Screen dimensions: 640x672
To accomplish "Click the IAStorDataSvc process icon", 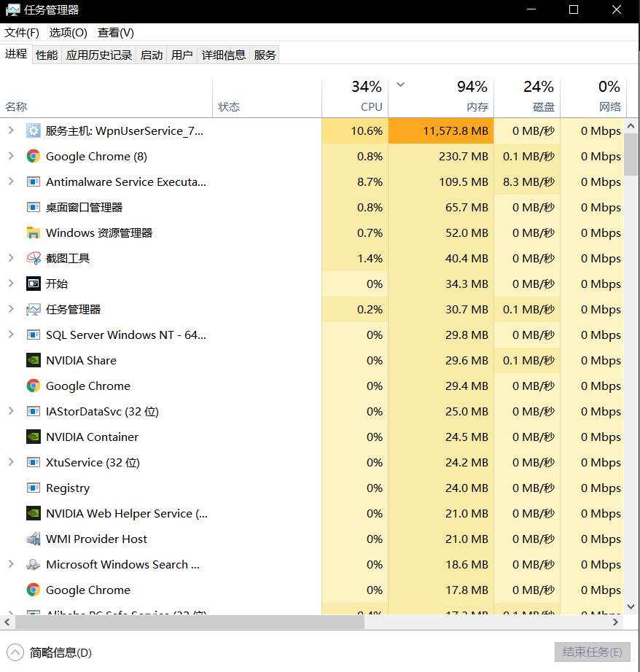I will [34, 411].
